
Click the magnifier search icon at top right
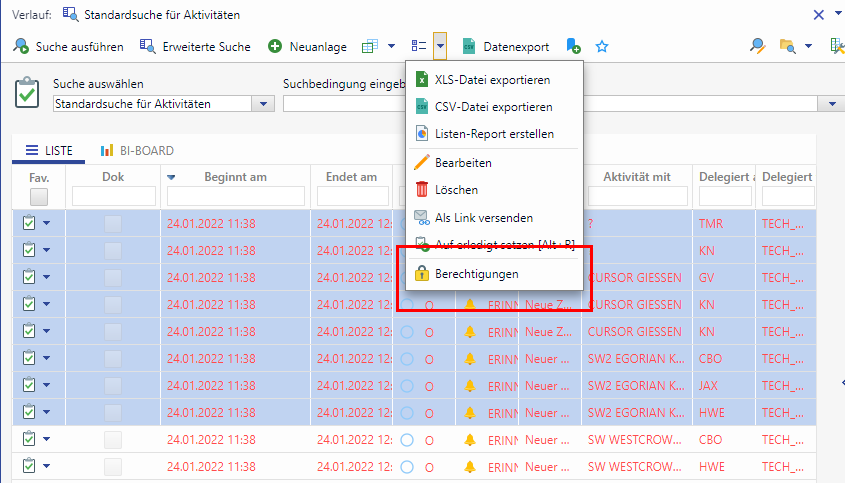758,46
